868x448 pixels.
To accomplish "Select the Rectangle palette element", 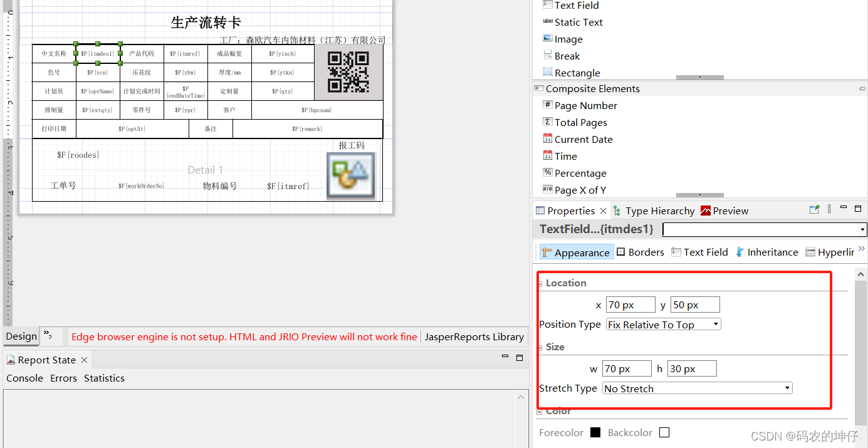I will [577, 73].
